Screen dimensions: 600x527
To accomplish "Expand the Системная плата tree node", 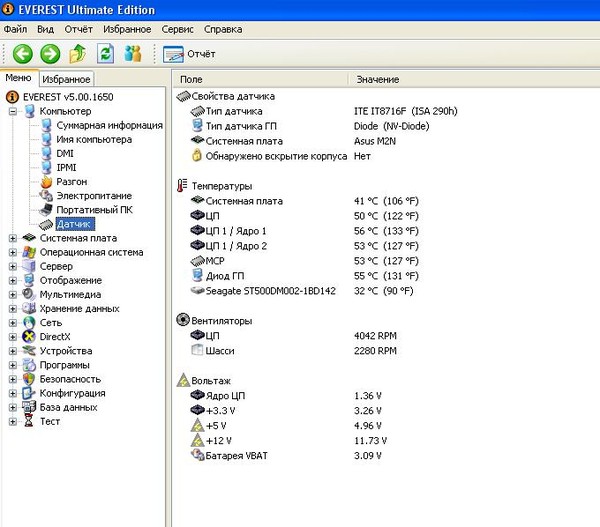I will point(13,238).
